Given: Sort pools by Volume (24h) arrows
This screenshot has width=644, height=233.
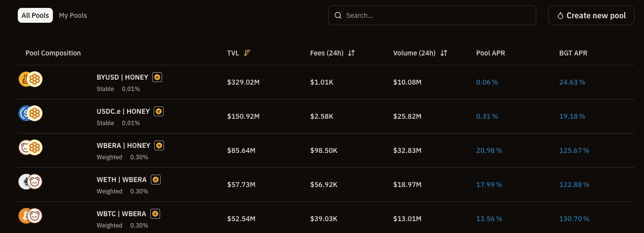Looking at the screenshot, I should point(444,53).
